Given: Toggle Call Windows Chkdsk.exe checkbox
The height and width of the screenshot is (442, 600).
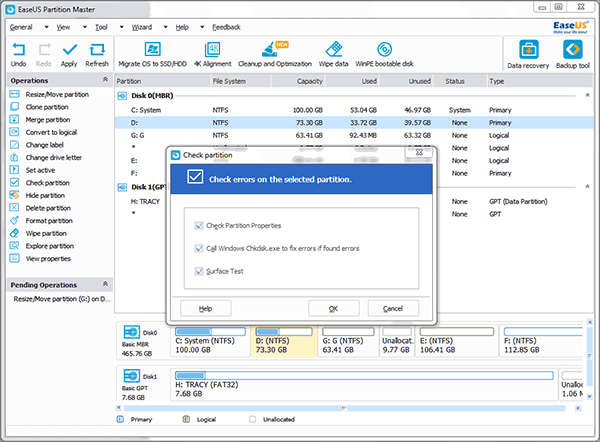Looking at the screenshot, I should coord(199,248).
